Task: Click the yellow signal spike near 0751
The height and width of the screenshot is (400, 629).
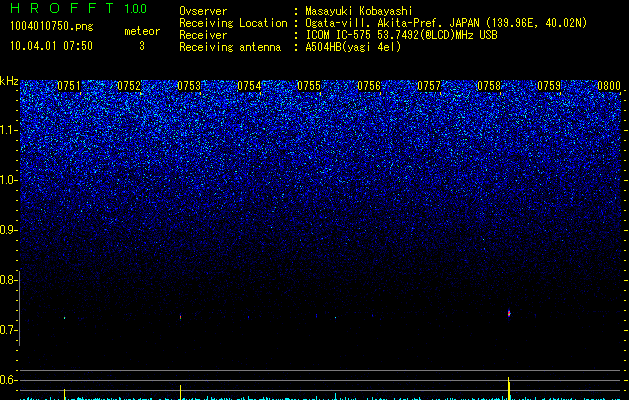Action: [65, 394]
